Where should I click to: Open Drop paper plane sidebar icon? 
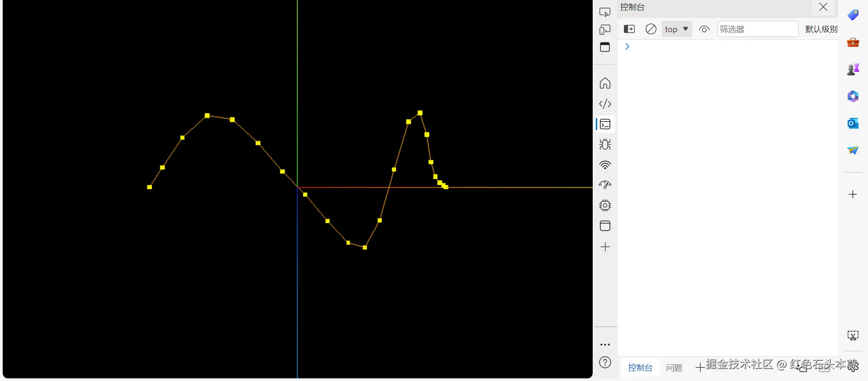(x=853, y=151)
